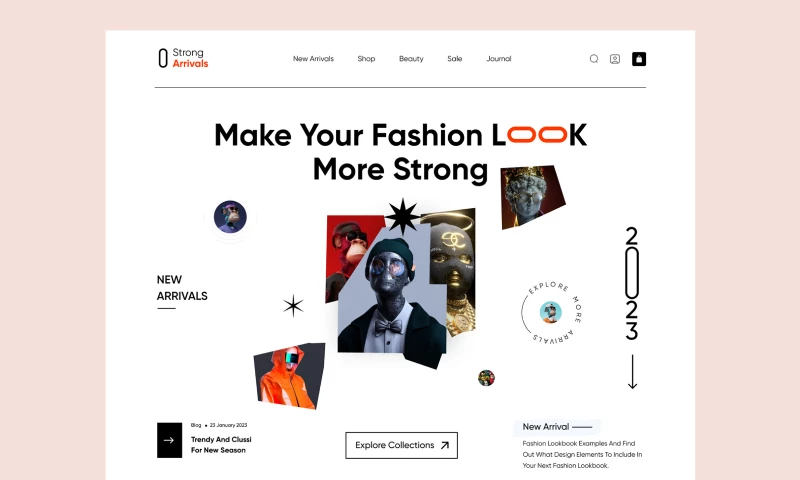This screenshot has width=800, height=480.
Task: Click the small thin star icon
Action: 293,306
